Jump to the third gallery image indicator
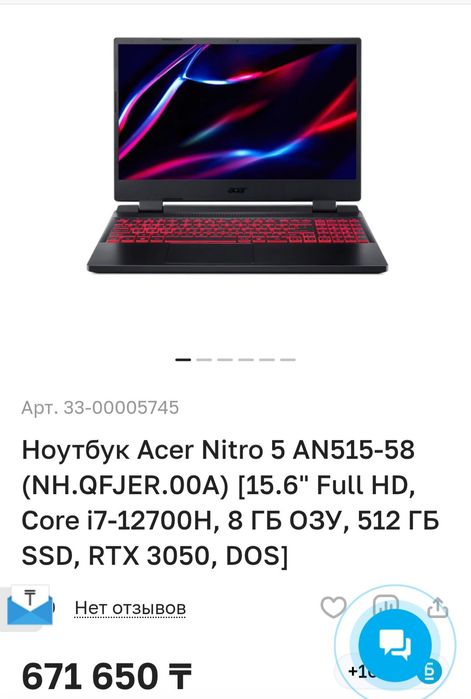Image resolution: width=471 pixels, height=699 pixels. 225,359
